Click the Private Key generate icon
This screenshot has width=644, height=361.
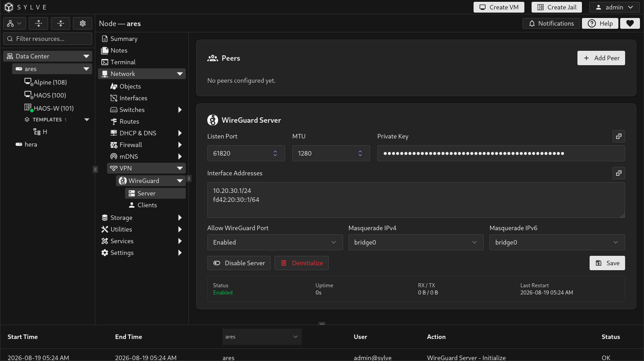619,136
